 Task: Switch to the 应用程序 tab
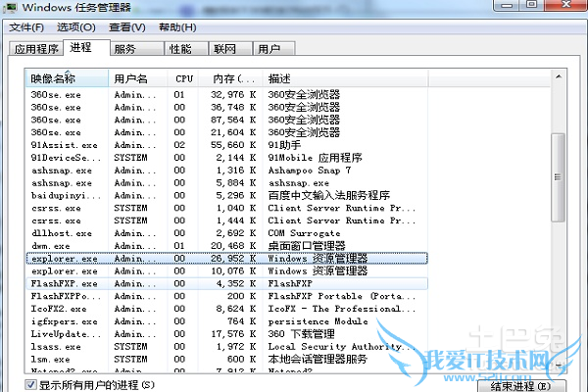(x=36, y=49)
